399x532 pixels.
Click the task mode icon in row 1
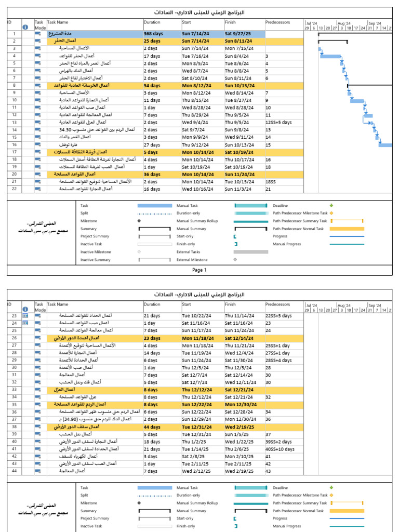(x=37, y=34)
